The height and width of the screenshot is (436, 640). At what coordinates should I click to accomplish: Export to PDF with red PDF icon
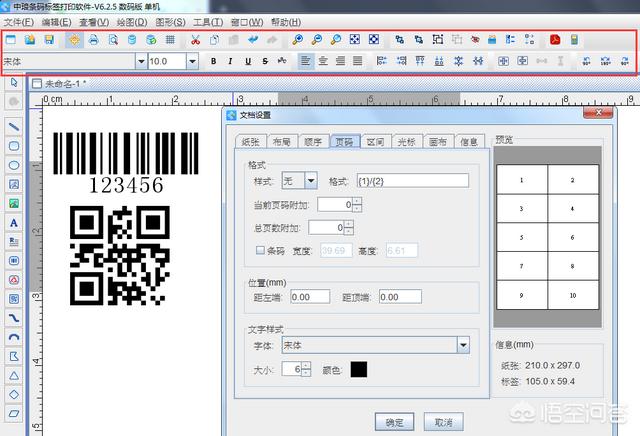click(x=555, y=40)
